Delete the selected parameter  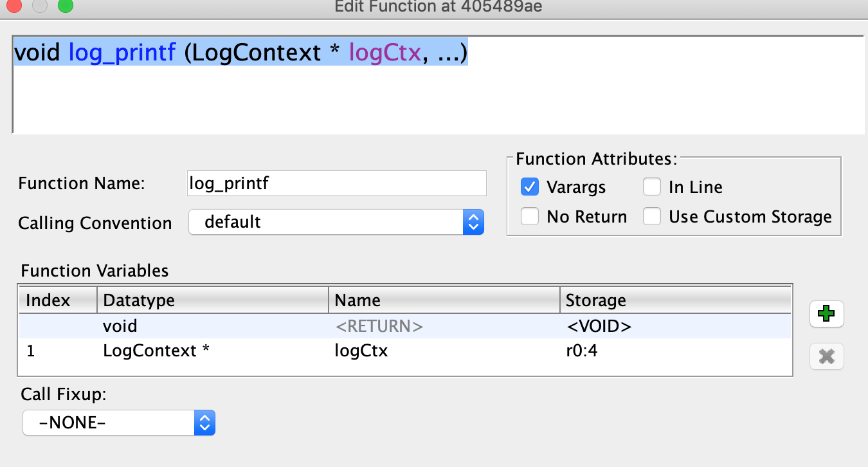pyautogui.click(x=826, y=356)
